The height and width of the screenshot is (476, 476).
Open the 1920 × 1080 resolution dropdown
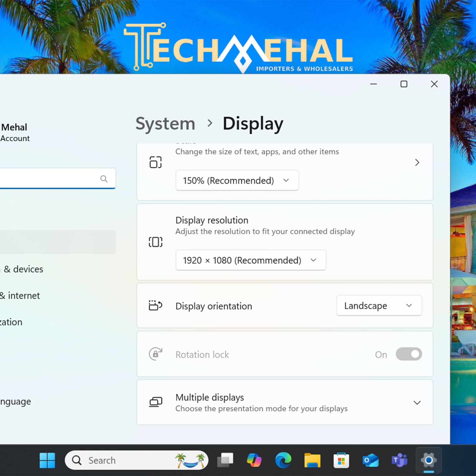click(251, 260)
